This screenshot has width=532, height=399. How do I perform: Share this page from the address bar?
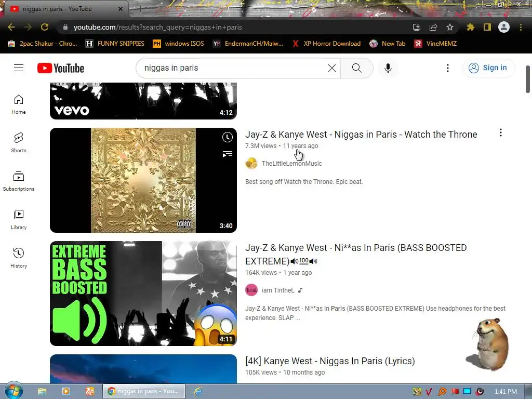(433, 27)
